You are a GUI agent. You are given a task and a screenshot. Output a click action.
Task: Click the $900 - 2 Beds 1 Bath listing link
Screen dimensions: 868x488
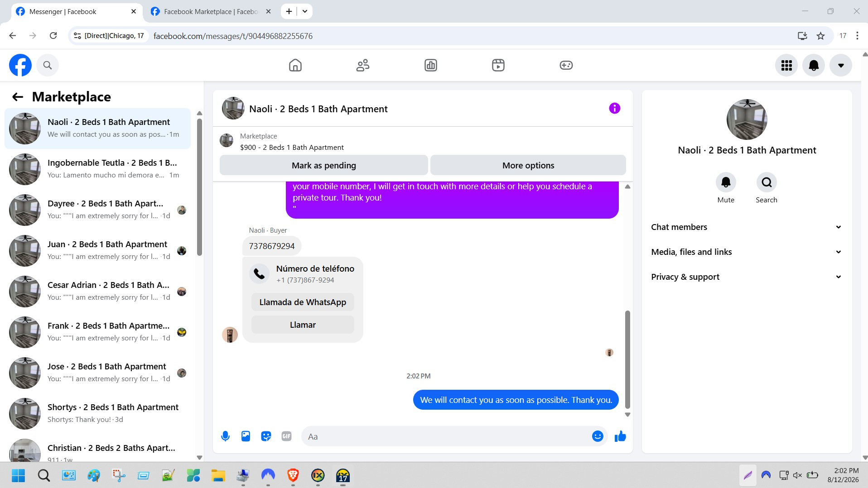(292, 148)
